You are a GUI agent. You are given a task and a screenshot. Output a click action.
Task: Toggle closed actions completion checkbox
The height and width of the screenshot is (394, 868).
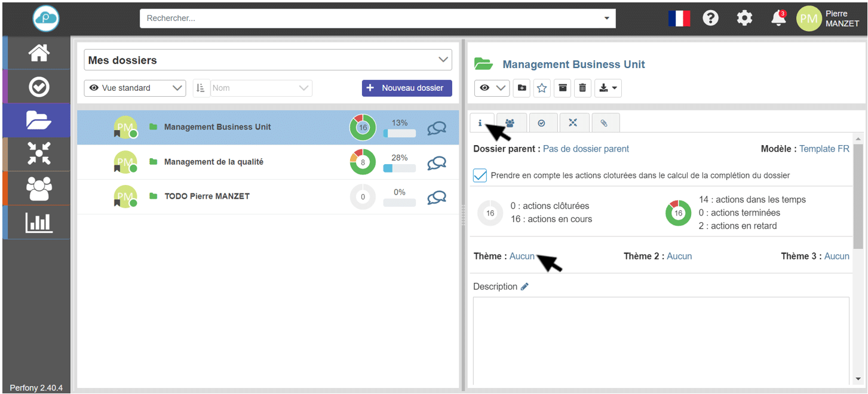coord(480,176)
